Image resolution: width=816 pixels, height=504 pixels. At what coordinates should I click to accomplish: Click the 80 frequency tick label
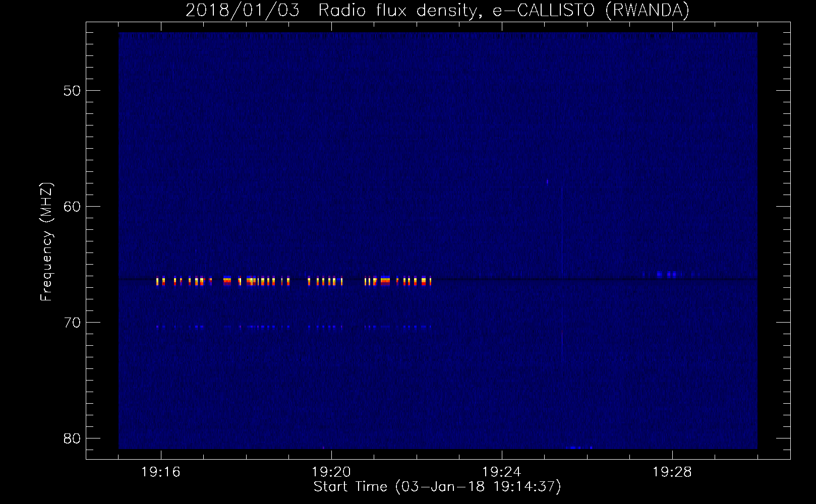pos(72,438)
